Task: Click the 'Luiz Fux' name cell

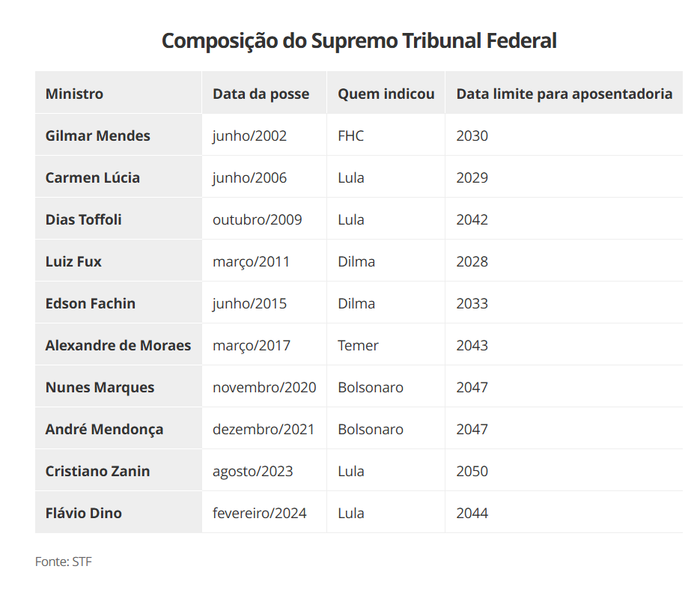Action: [73, 261]
